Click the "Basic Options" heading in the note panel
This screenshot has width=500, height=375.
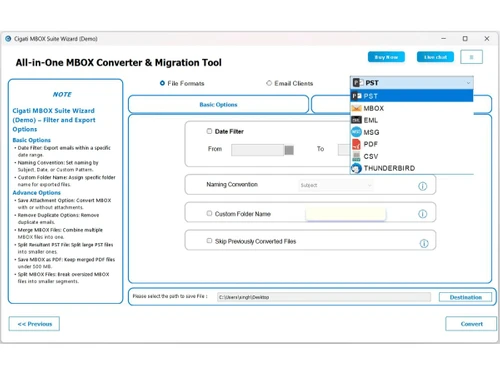[31, 140]
